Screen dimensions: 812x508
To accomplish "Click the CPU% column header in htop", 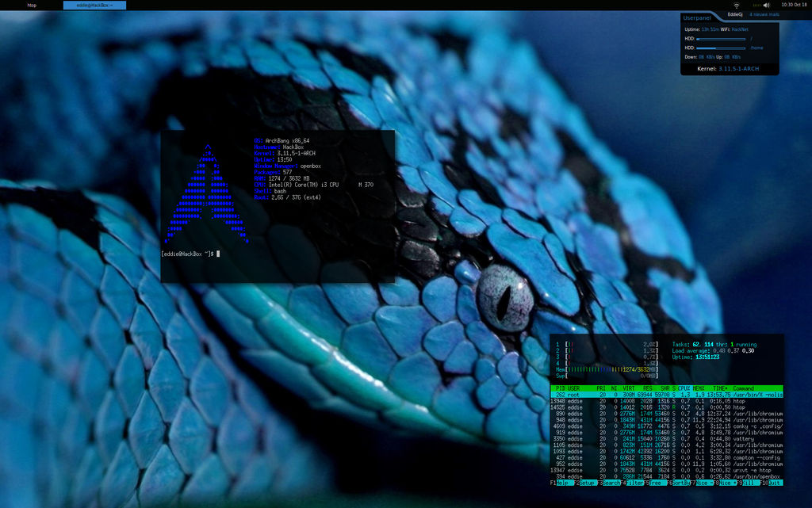I will 684,388.
